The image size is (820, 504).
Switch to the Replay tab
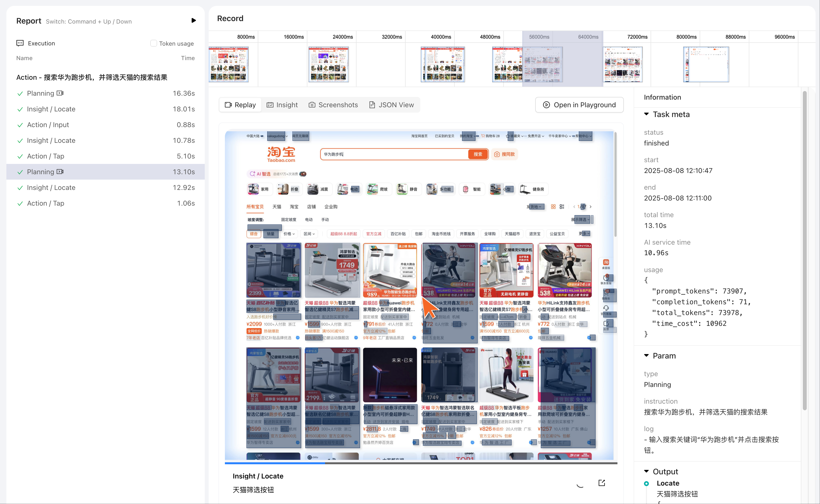coord(240,105)
